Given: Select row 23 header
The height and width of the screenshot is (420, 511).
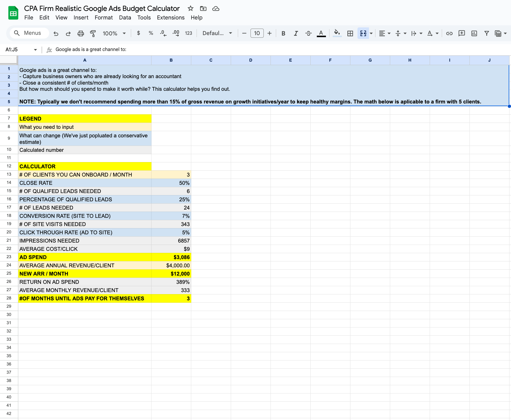Looking at the screenshot, I should coord(9,257).
